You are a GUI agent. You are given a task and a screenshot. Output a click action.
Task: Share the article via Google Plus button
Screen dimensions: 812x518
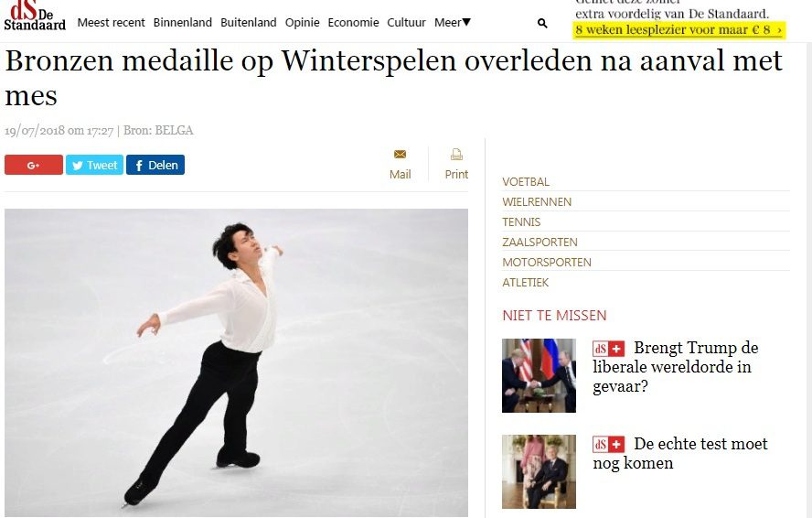point(34,165)
